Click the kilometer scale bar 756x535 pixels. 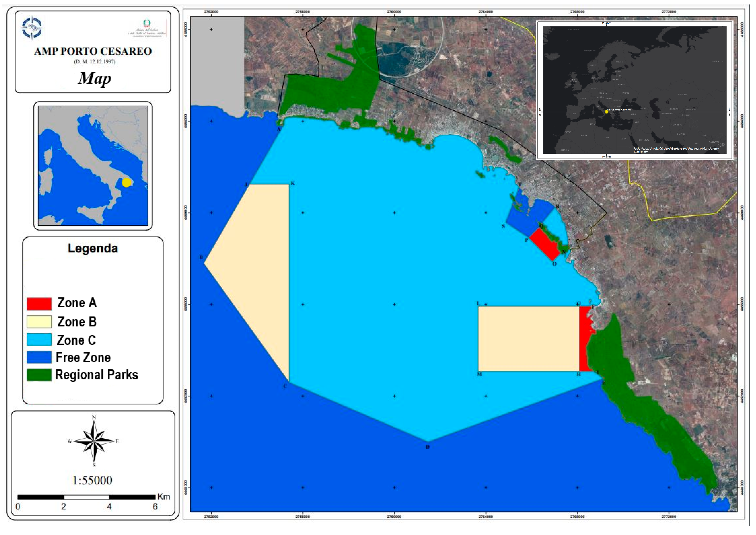(86, 497)
